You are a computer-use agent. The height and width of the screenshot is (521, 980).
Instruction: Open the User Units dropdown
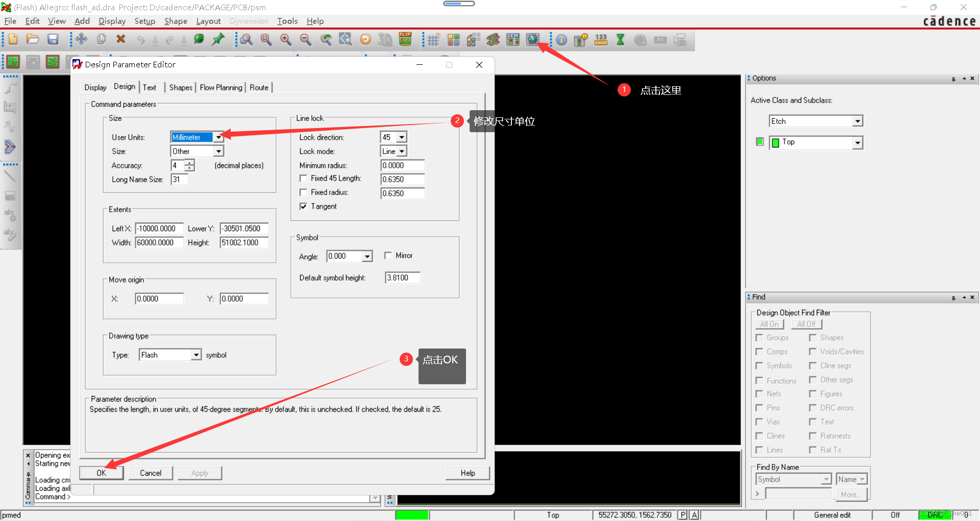218,137
